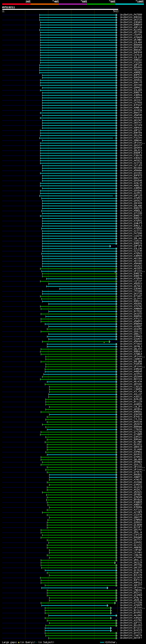Screen dimensions: 146x644
Task: Click the purple ~60% identity legend segment
Action: [73, 4]
